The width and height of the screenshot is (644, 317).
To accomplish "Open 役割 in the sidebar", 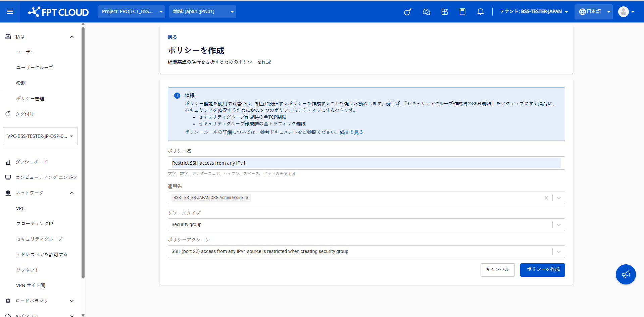I will 21,83.
